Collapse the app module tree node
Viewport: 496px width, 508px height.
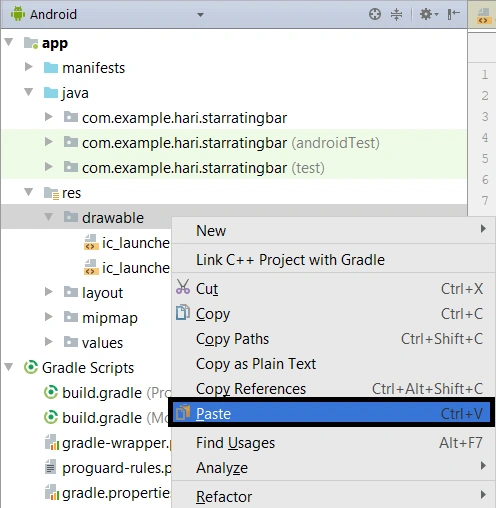pos(9,42)
